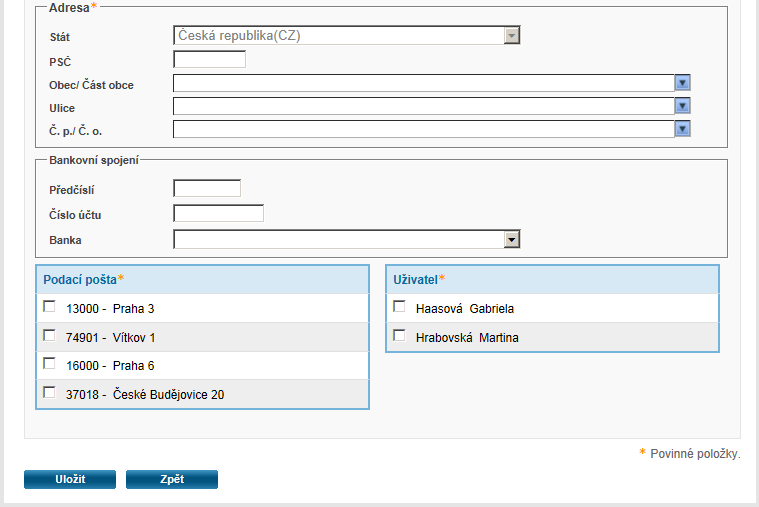Click the Uložit button
Screen dimensions: 759x507
(70, 480)
